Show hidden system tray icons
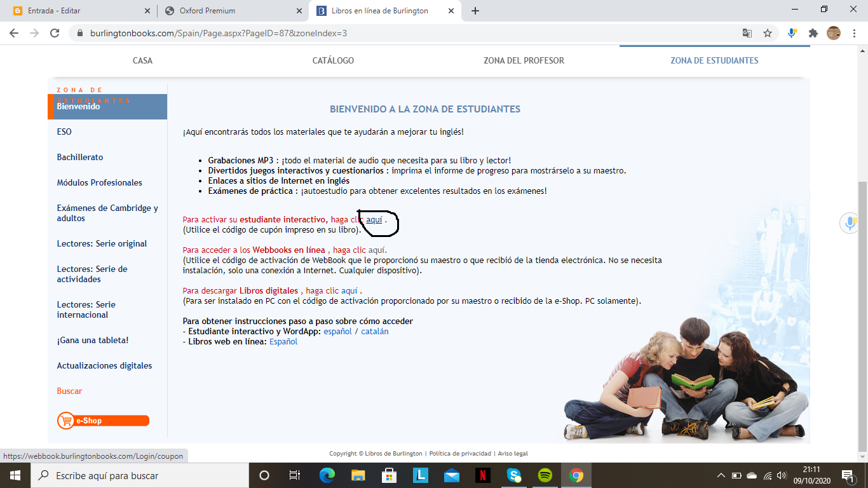 coord(721,475)
